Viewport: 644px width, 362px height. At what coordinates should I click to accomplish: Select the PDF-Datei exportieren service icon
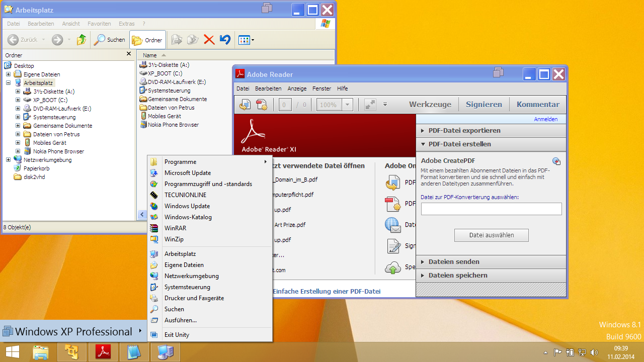(392, 183)
